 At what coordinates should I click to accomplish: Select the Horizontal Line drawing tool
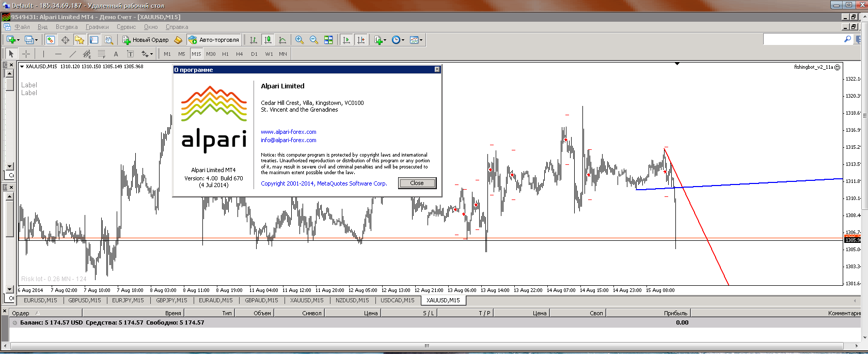click(x=58, y=54)
